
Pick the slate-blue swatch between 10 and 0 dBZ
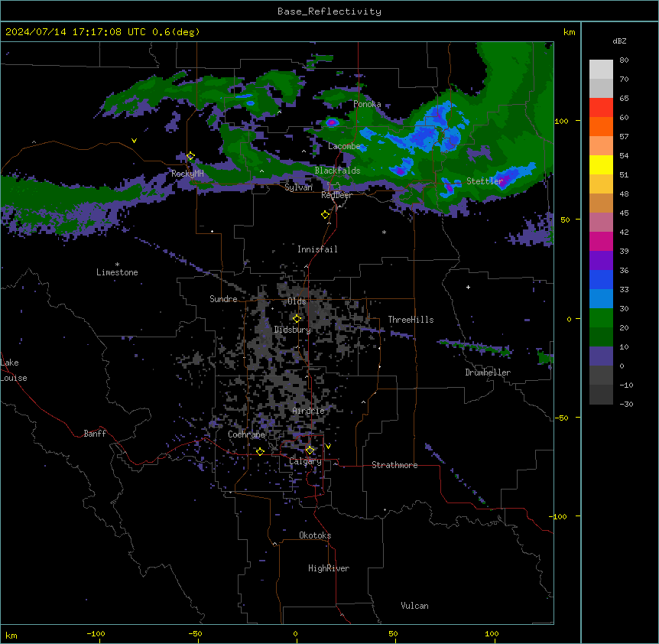click(x=601, y=356)
